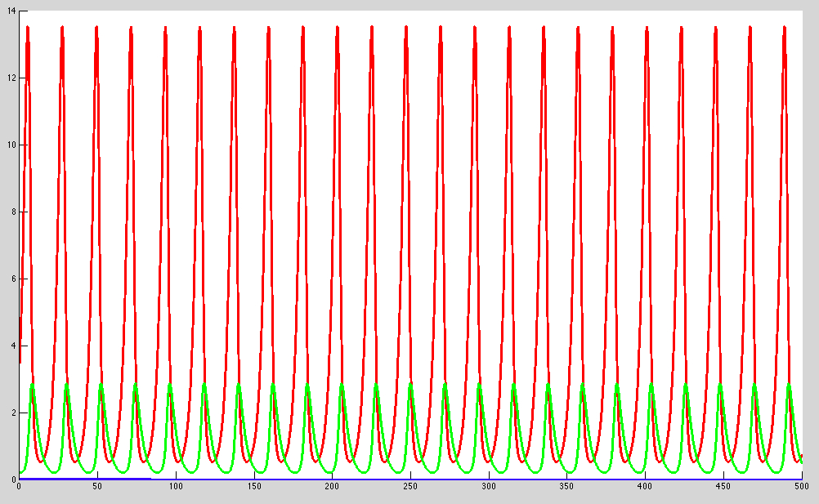Click the y-axis tick label 10

[x=9, y=145]
